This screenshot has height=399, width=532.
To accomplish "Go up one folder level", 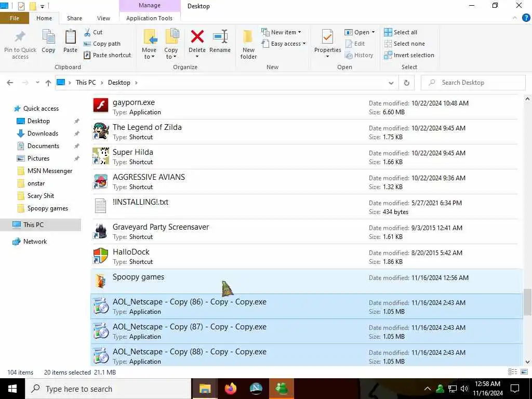I will (x=48, y=83).
